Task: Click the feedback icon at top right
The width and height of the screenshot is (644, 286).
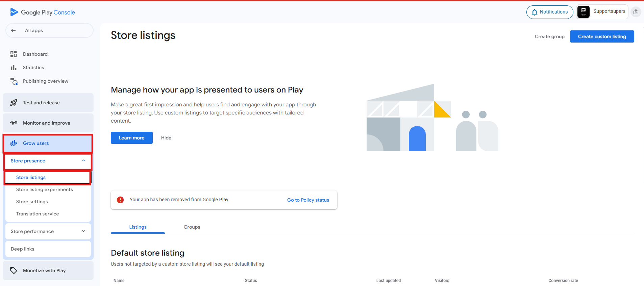Action: [x=636, y=12]
